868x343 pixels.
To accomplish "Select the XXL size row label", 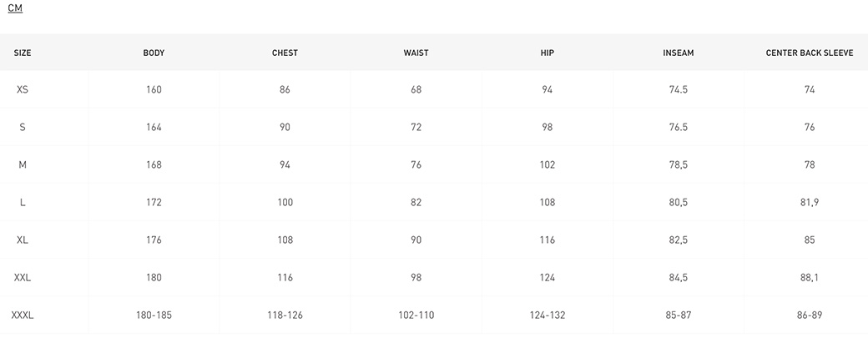I will click(x=23, y=278).
